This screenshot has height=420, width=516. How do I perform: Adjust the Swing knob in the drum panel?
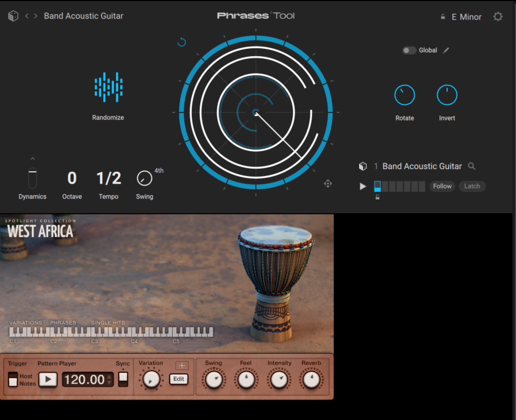[213, 379]
